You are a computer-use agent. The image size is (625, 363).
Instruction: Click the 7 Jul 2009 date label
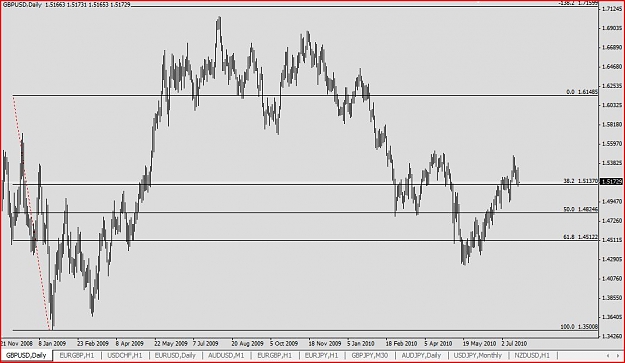[206, 343]
